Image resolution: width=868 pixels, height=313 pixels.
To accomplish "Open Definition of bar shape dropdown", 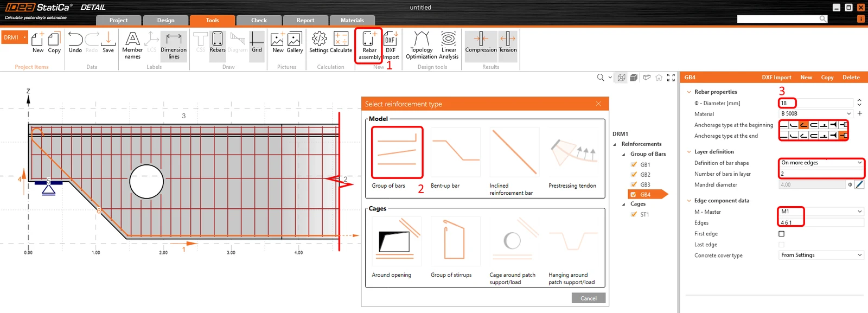I will tap(821, 163).
